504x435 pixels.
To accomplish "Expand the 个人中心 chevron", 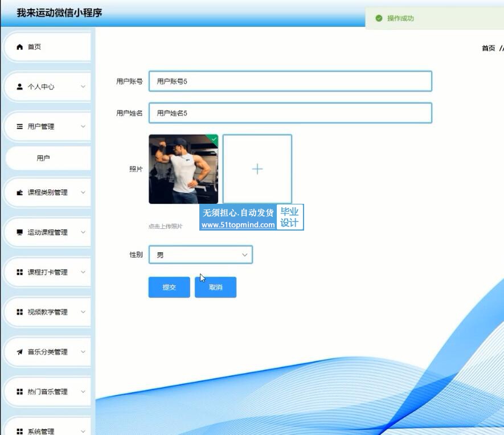I will coord(83,87).
